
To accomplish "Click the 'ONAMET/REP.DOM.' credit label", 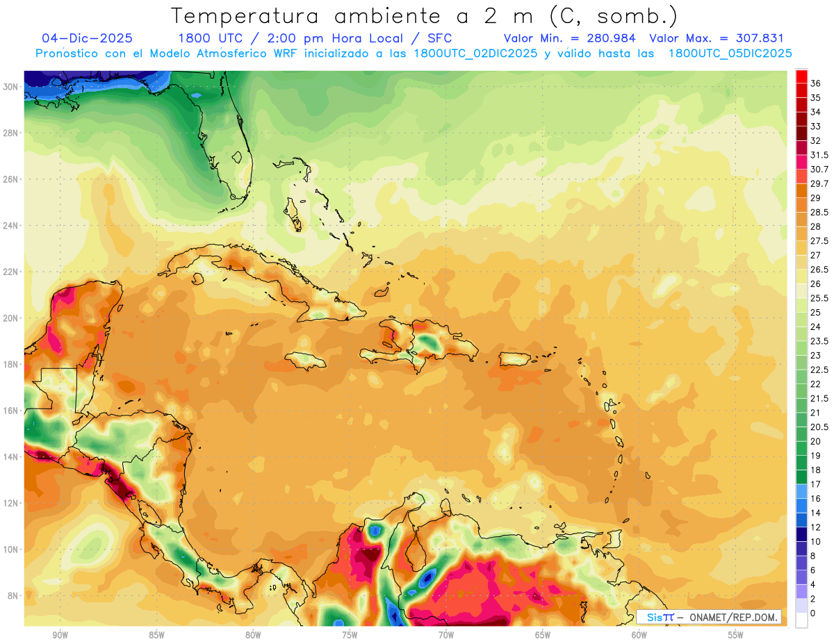I will pos(734,617).
